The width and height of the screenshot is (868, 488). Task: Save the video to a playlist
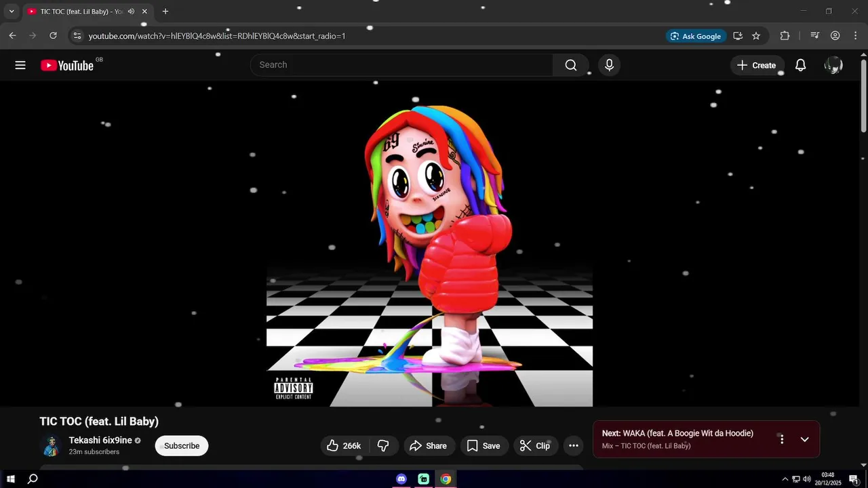484,445
